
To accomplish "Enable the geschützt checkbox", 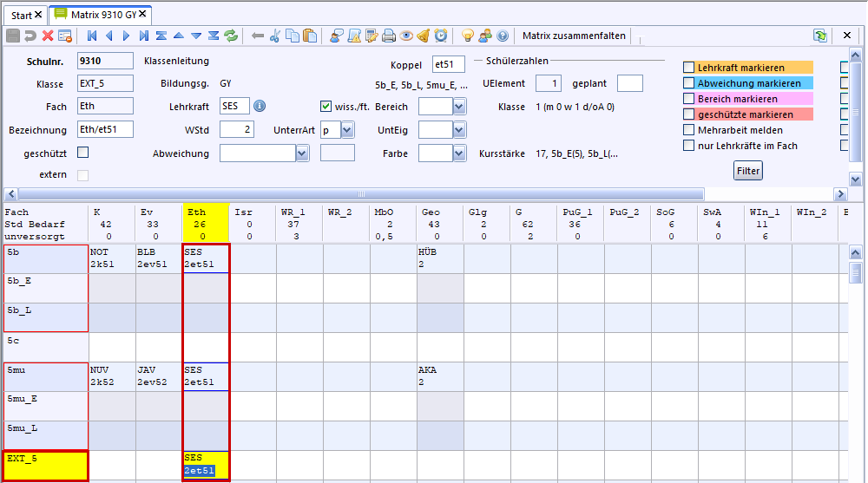I will pyautogui.click(x=83, y=153).
